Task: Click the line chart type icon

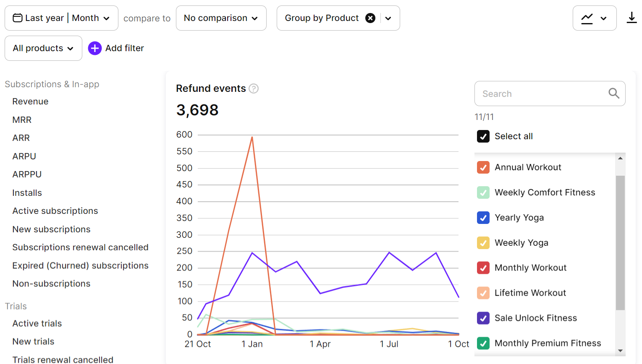Action: 587,18
